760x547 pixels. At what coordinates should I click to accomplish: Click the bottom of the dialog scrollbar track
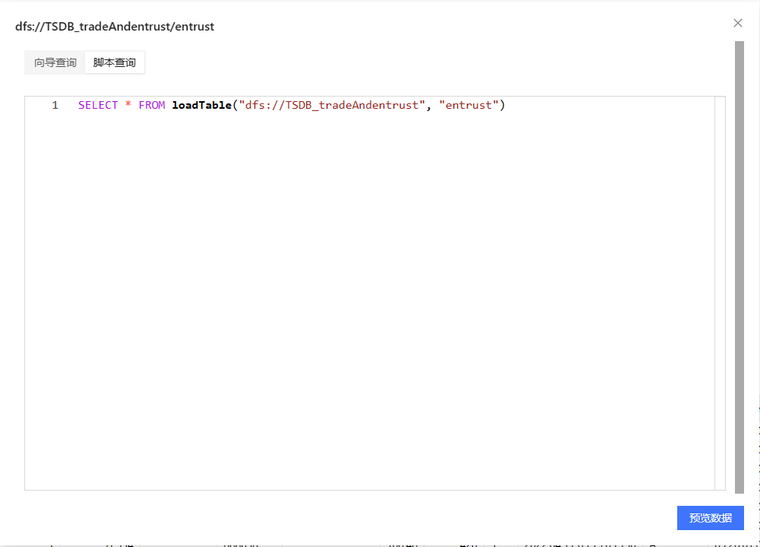coord(739,486)
